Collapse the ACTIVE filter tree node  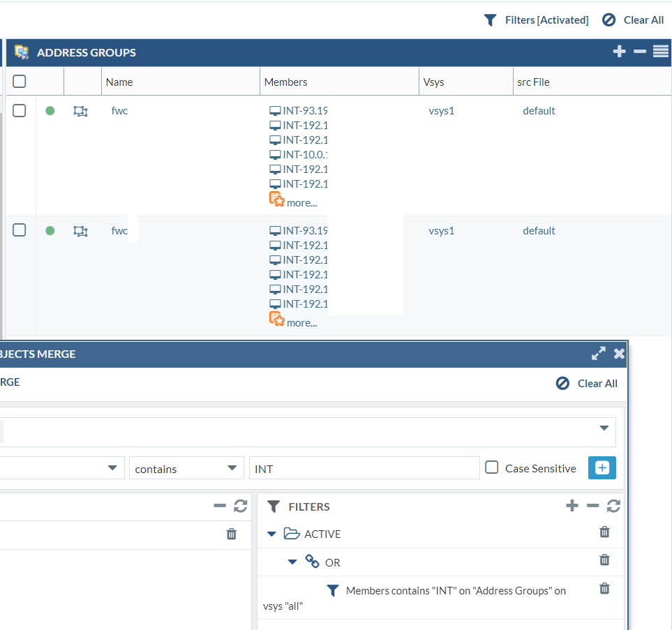tap(272, 534)
